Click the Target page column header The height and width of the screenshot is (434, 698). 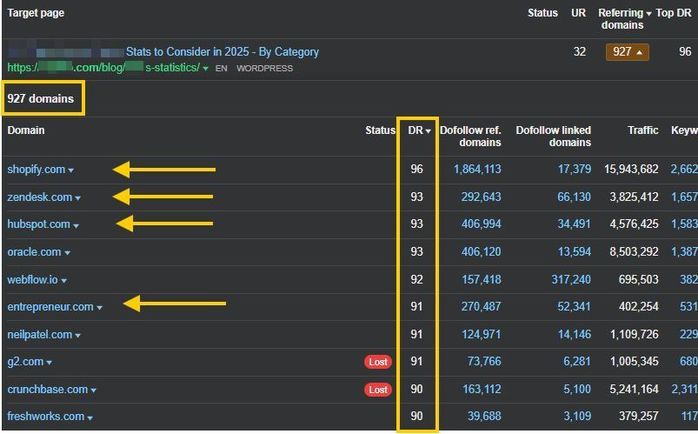tap(36, 13)
